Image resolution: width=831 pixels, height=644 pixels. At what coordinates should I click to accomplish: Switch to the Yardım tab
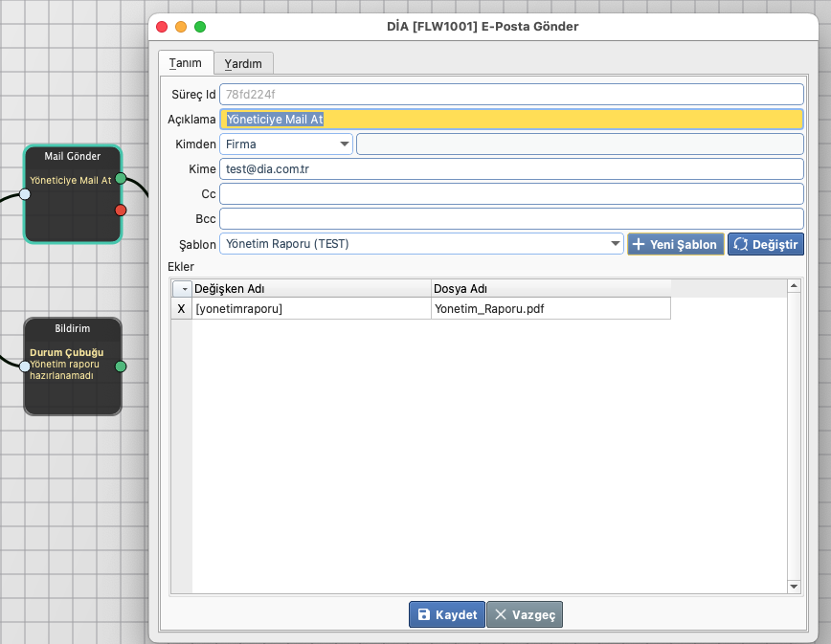point(243,64)
